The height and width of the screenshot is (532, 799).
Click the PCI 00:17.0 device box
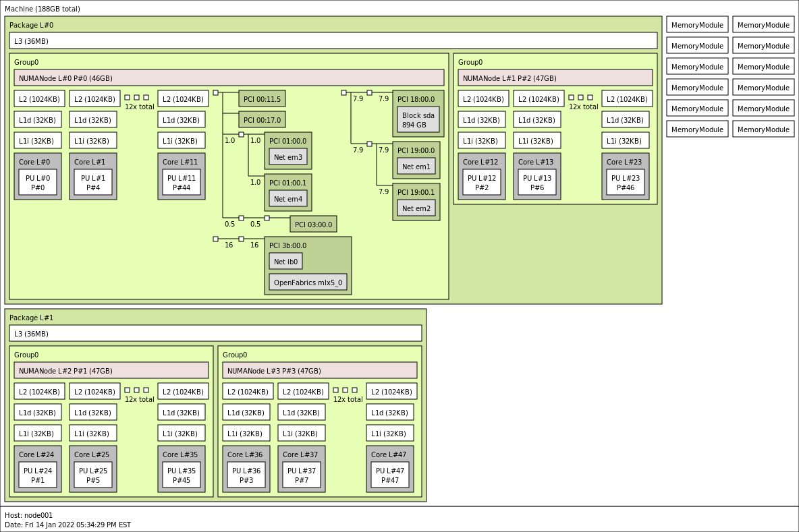[262, 119]
